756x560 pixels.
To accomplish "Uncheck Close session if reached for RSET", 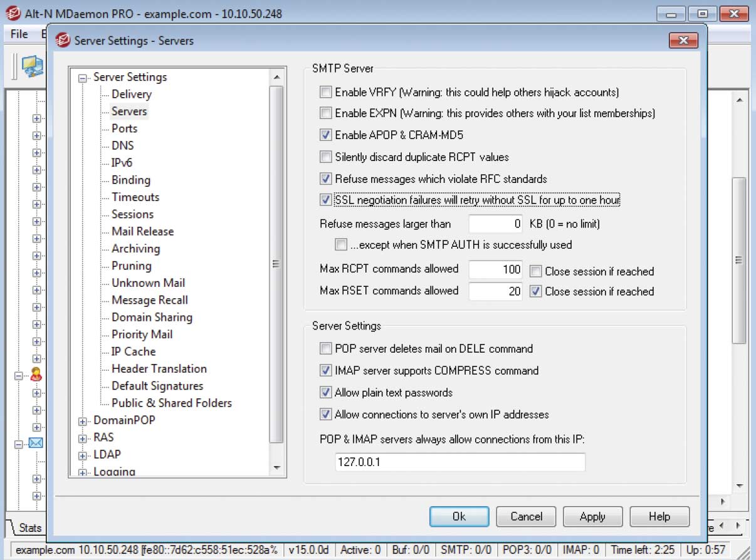I will tap(535, 291).
